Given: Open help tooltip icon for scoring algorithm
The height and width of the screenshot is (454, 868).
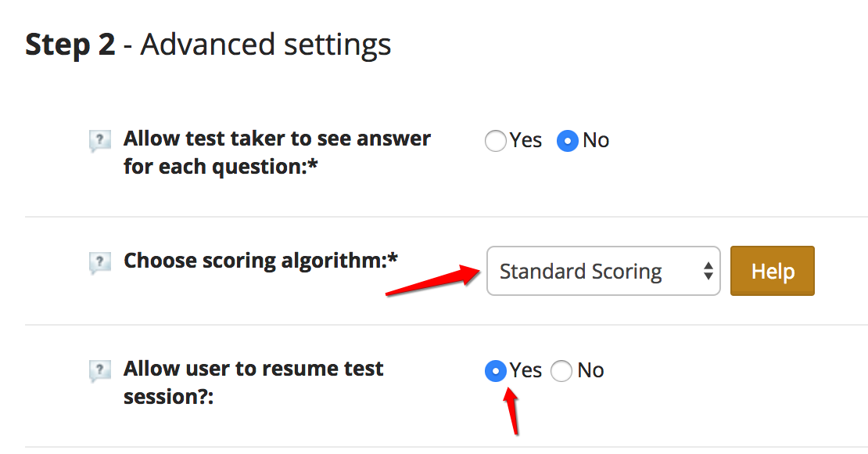Looking at the screenshot, I should [100, 263].
